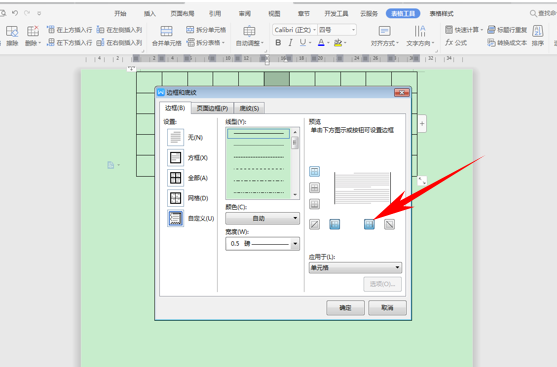Open the text highlight color picker
The width and height of the screenshot is (557, 367).
(x=338, y=43)
